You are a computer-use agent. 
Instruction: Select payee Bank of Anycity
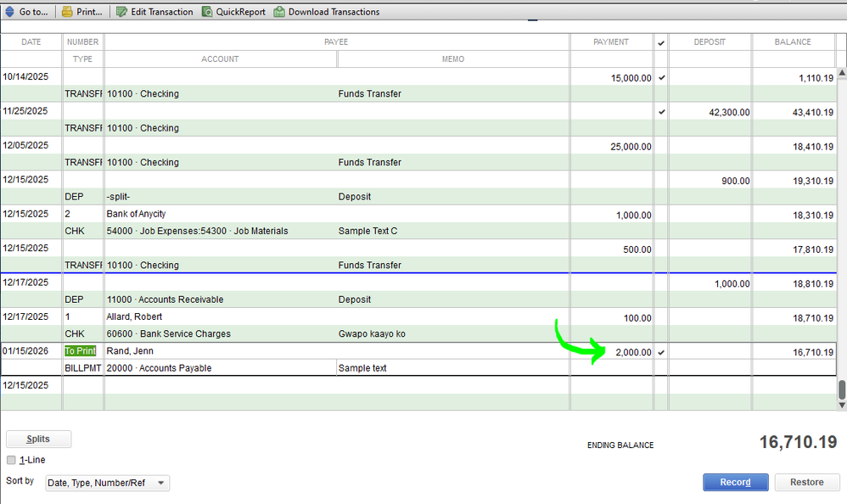pos(136,214)
